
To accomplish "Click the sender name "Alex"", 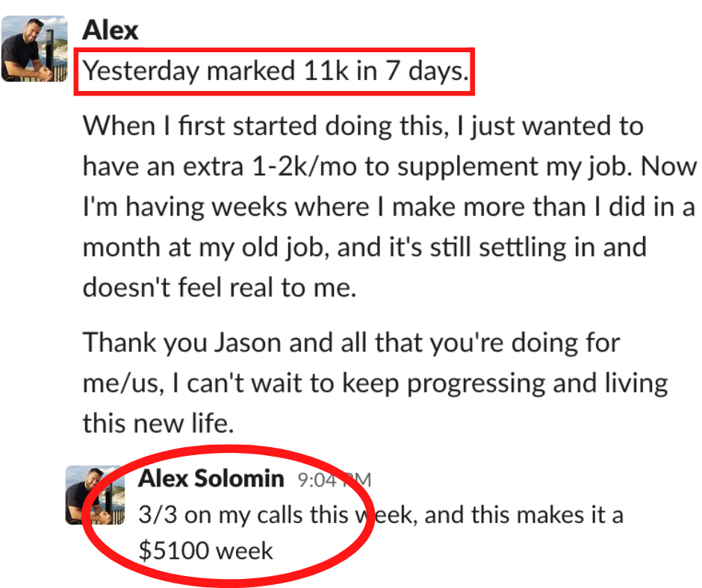I will click(x=110, y=31).
